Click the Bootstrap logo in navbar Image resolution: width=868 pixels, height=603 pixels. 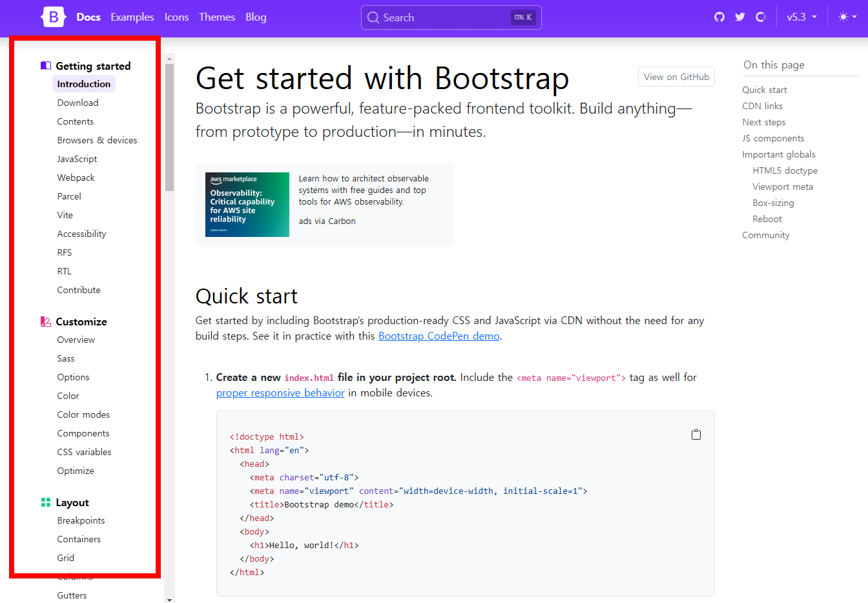(54, 17)
